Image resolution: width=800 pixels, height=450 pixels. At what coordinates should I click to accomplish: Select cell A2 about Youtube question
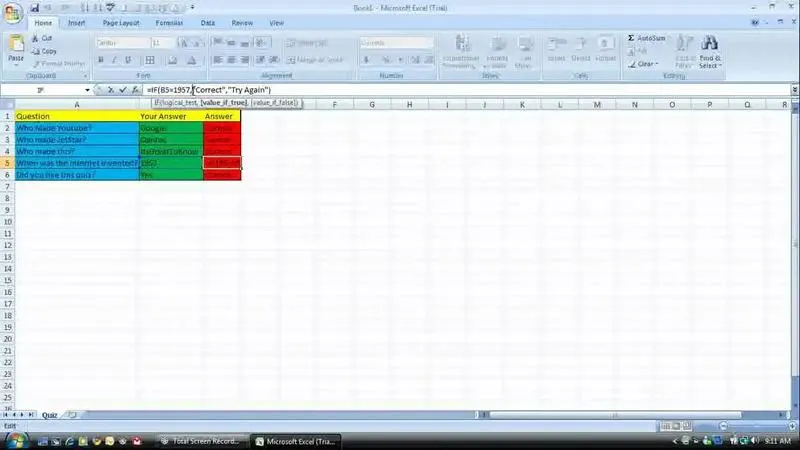click(75, 128)
